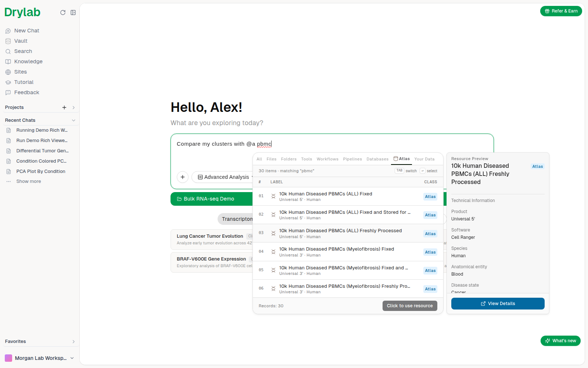Open the What's new button
Screen dimensions: 588x368
click(x=560, y=341)
